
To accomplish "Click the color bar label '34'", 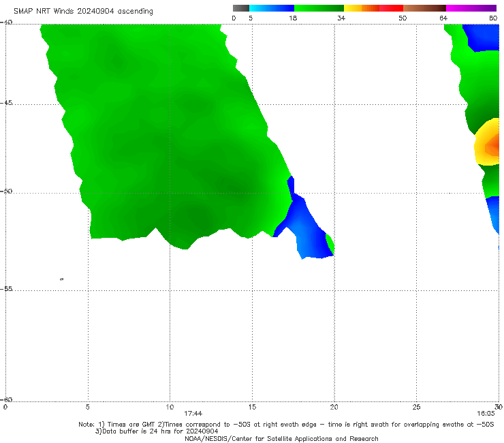I will point(341,18).
